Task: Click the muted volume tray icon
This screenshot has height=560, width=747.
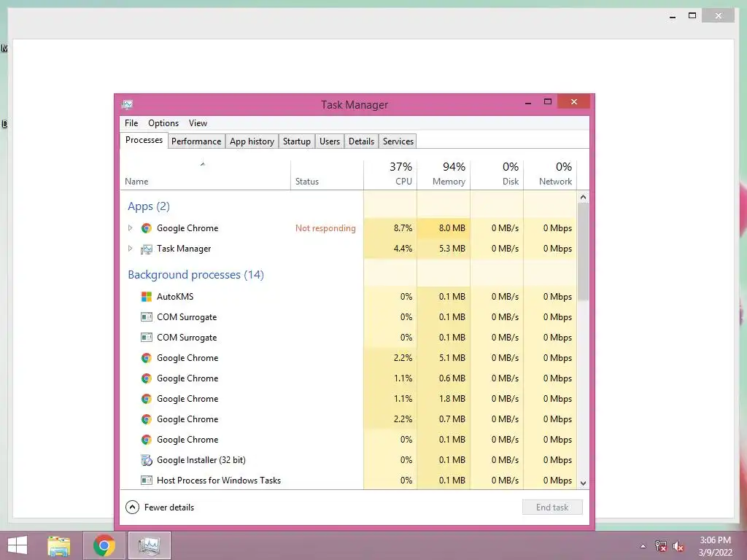Action: coord(678,546)
